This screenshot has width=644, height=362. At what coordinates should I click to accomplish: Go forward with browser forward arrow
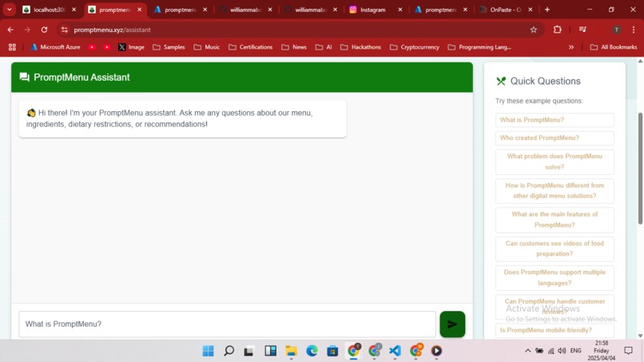click(27, 30)
